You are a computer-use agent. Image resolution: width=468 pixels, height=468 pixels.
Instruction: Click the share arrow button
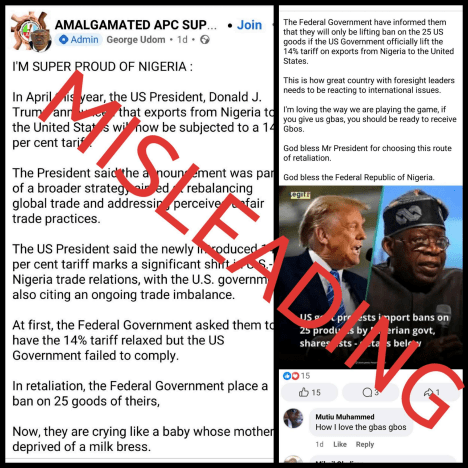[432, 392]
